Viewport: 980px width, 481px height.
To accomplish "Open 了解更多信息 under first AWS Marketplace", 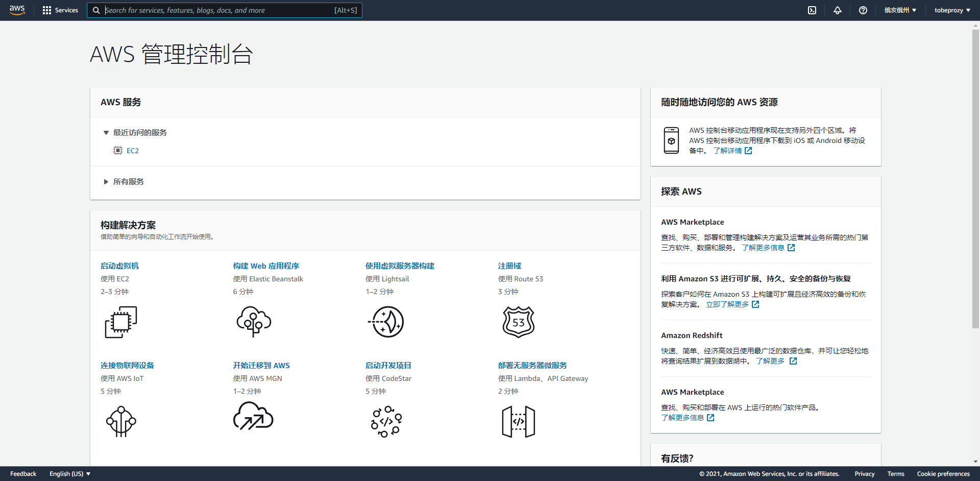I will [768, 248].
